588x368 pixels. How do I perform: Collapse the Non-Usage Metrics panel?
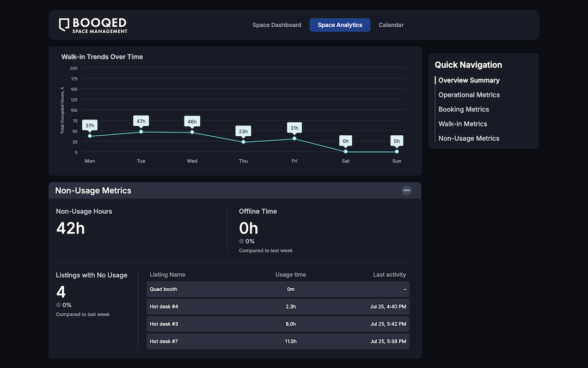[407, 190]
